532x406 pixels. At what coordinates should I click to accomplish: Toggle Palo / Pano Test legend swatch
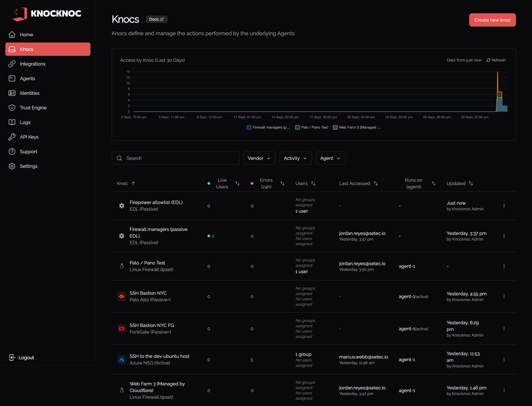click(x=297, y=128)
